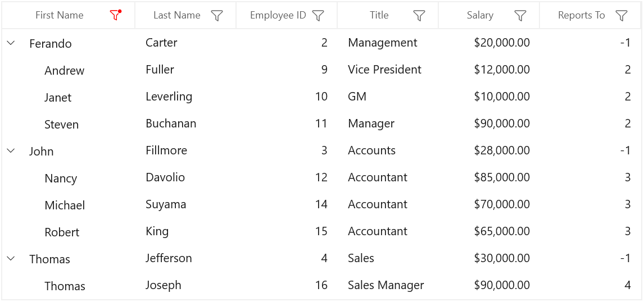644x302 pixels.
Task: Click the Carter last name cell
Action: 161,42
